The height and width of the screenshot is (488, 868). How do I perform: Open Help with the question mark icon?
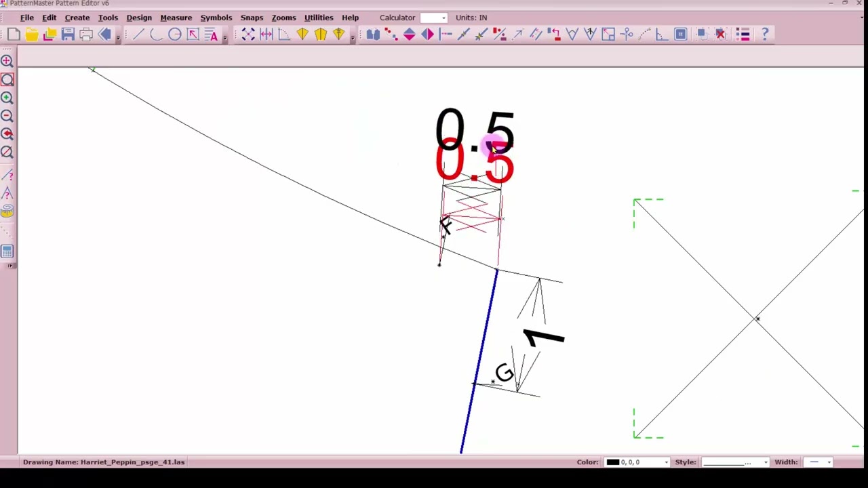(x=764, y=34)
